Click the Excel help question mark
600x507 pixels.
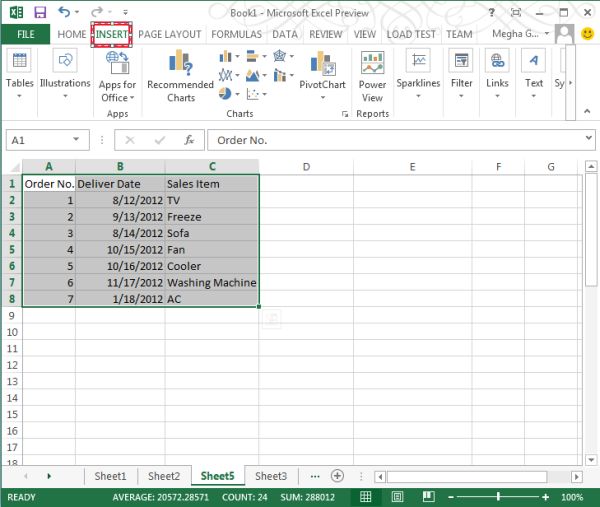pyautogui.click(x=492, y=12)
